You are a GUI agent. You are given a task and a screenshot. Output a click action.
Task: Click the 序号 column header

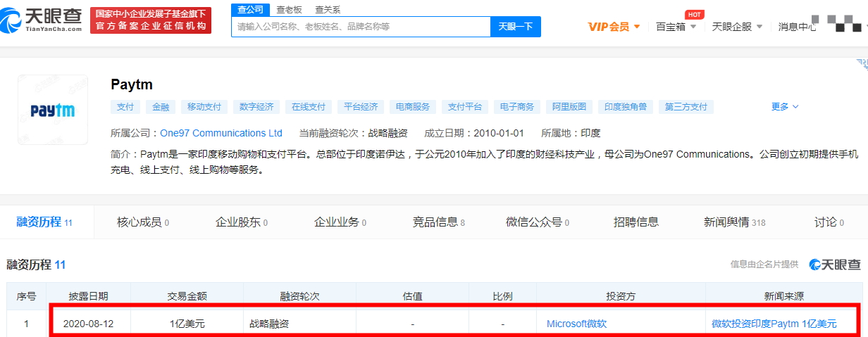click(27, 296)
